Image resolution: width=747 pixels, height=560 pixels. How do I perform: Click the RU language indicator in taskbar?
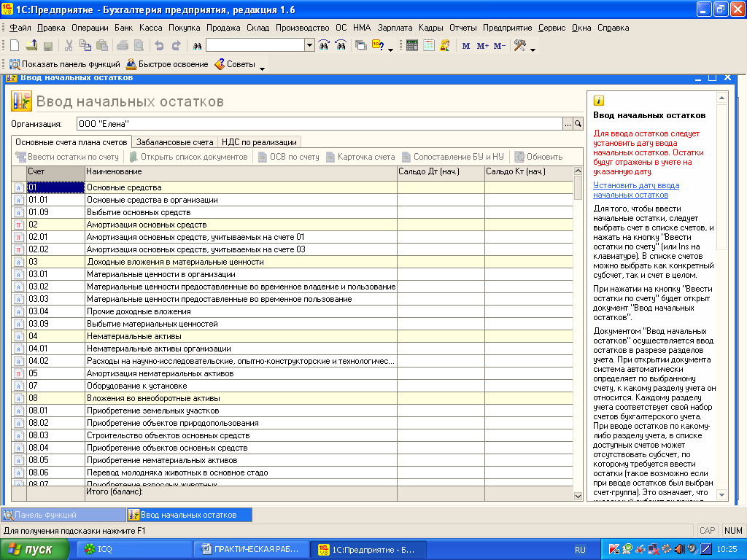580,550
